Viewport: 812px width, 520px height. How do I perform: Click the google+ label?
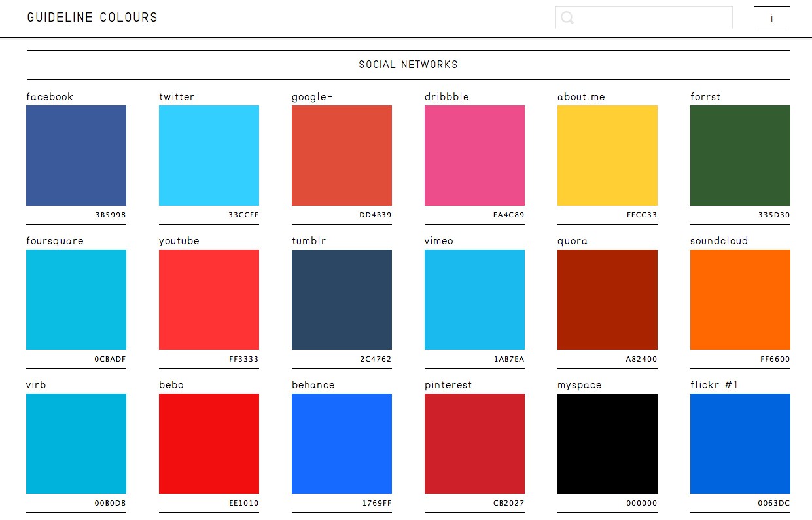click(312, 97)
